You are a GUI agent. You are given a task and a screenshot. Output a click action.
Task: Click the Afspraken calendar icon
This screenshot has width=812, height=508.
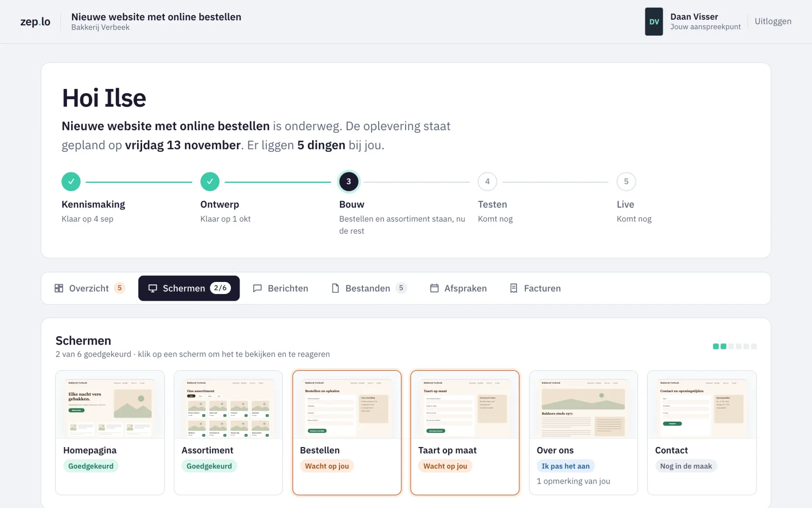pyautogui.click(x=434, y=288)
